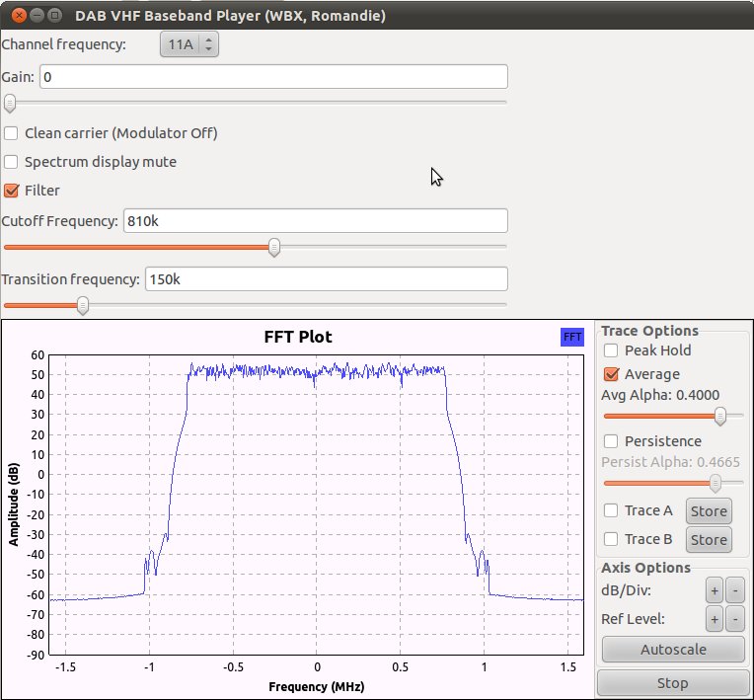
Task: Click the Autoscale button
Action: pos(673,650)
